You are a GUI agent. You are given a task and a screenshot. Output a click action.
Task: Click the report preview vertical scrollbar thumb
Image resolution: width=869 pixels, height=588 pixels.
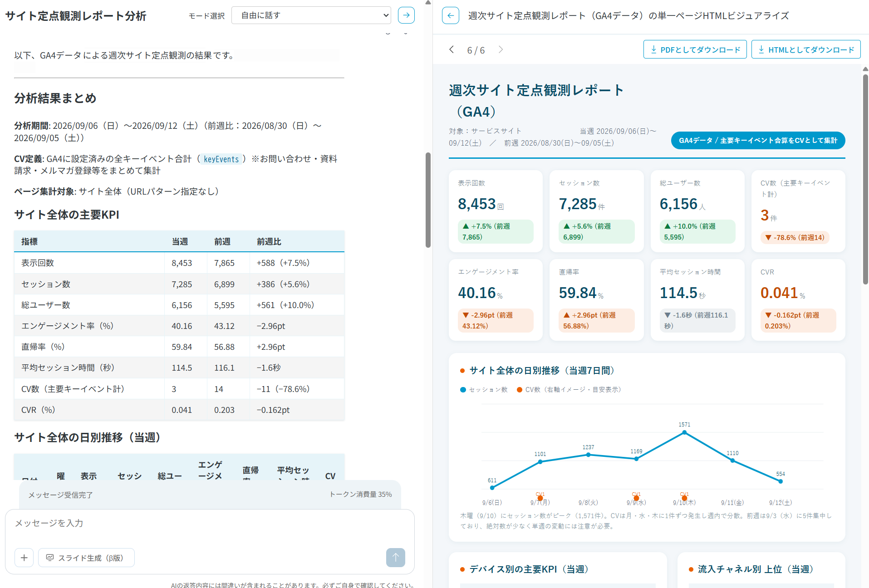click(865, 179)
